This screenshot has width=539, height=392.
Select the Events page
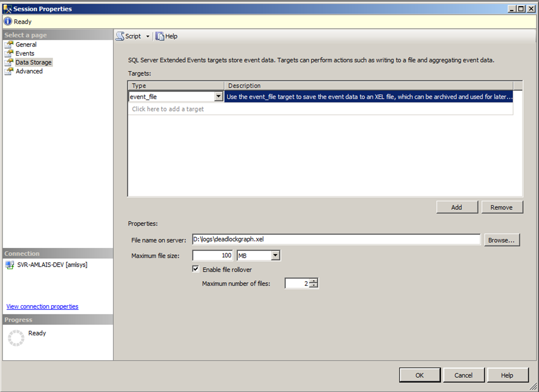click(x=25, y=53)
